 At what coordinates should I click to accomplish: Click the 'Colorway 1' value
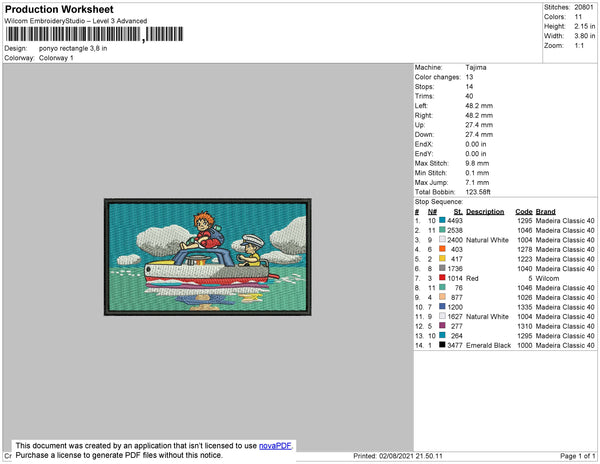point(56,58)
